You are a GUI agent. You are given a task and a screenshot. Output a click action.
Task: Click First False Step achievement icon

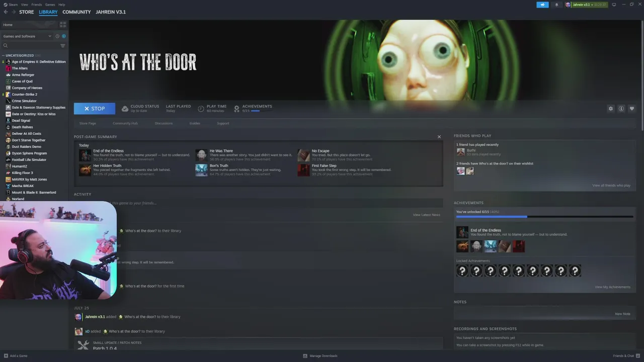[x=303, y=170]
